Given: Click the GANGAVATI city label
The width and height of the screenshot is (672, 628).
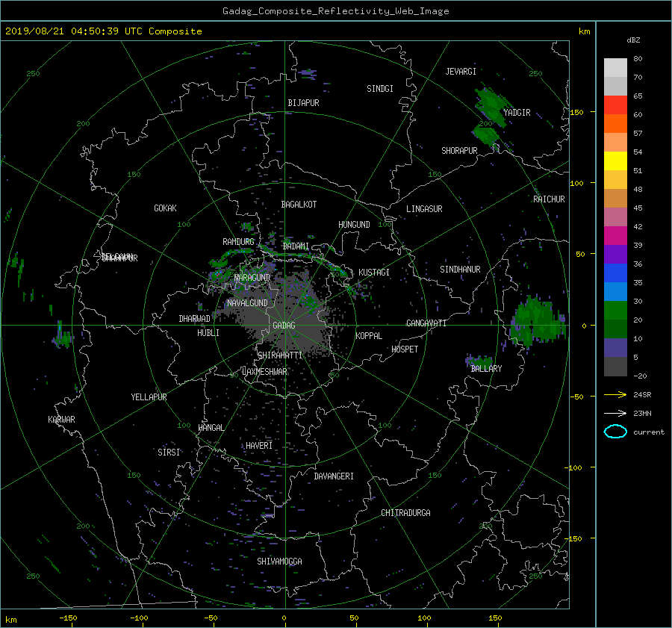Looking at the screenshot, I should [426, 323].
